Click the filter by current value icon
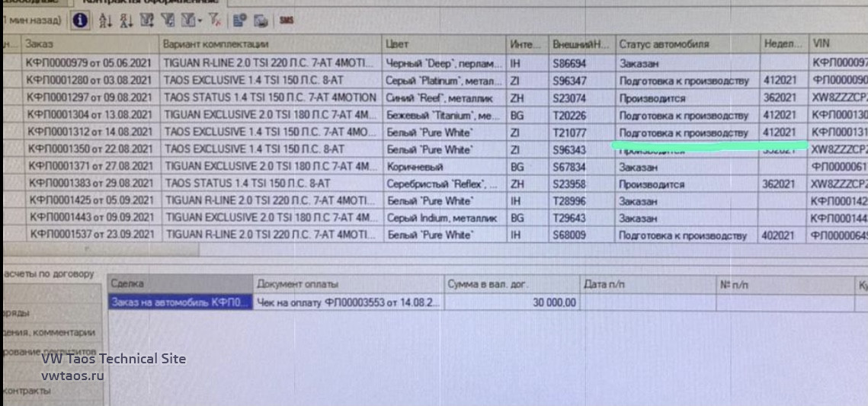Image resolution: width=868 pixels, height=406 pixels. [166, 20]
